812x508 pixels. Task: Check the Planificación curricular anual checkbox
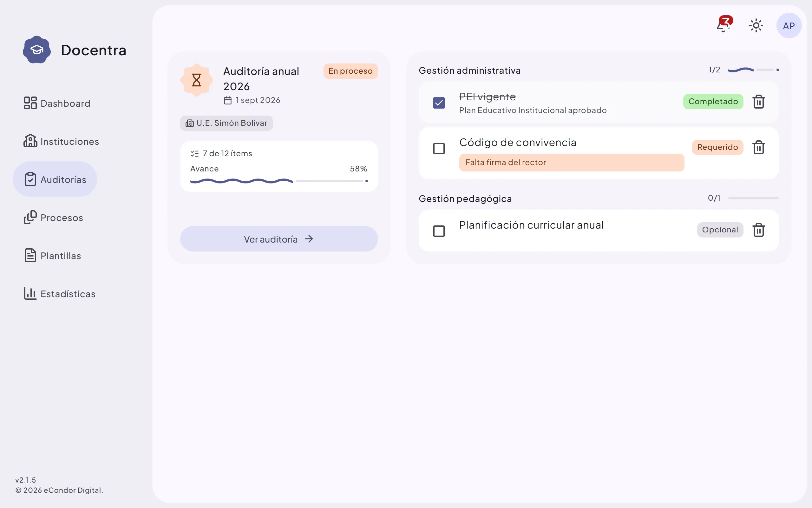(439, 231)
